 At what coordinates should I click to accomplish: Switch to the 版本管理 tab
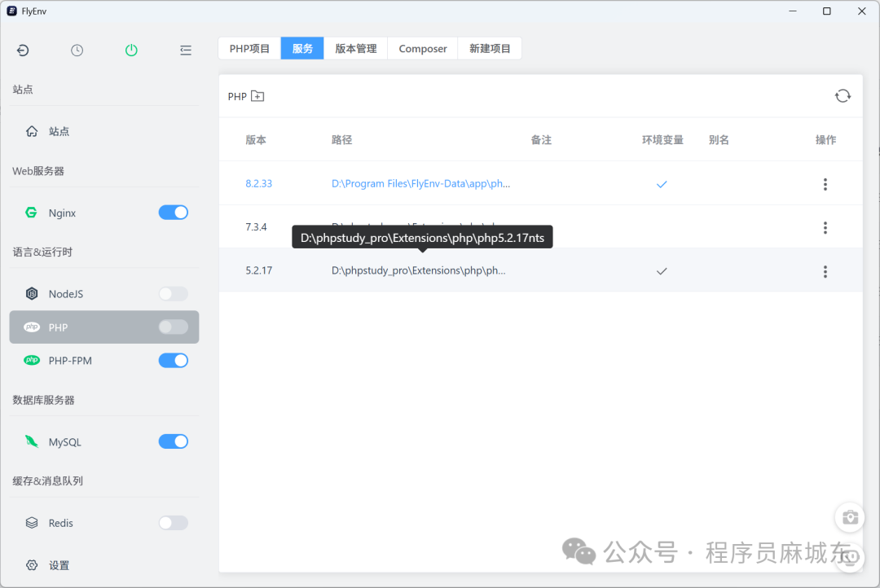356,48
